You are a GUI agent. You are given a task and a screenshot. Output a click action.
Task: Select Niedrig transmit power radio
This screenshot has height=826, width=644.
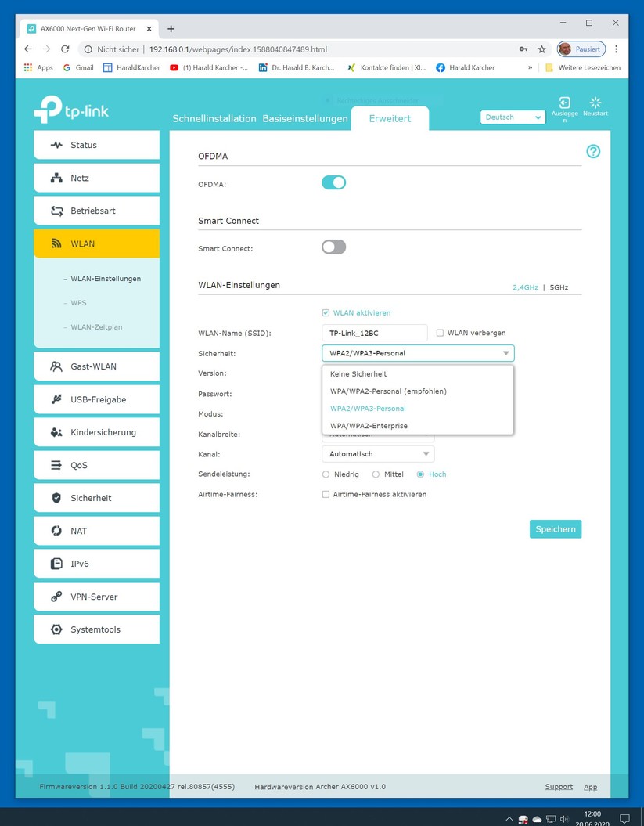(326, 474)
